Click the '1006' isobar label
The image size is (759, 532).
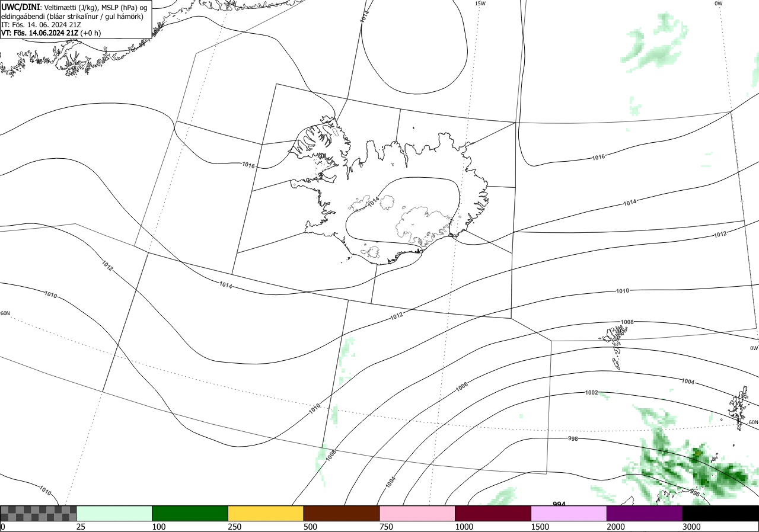pyautogui.click(x=462, y=386)
